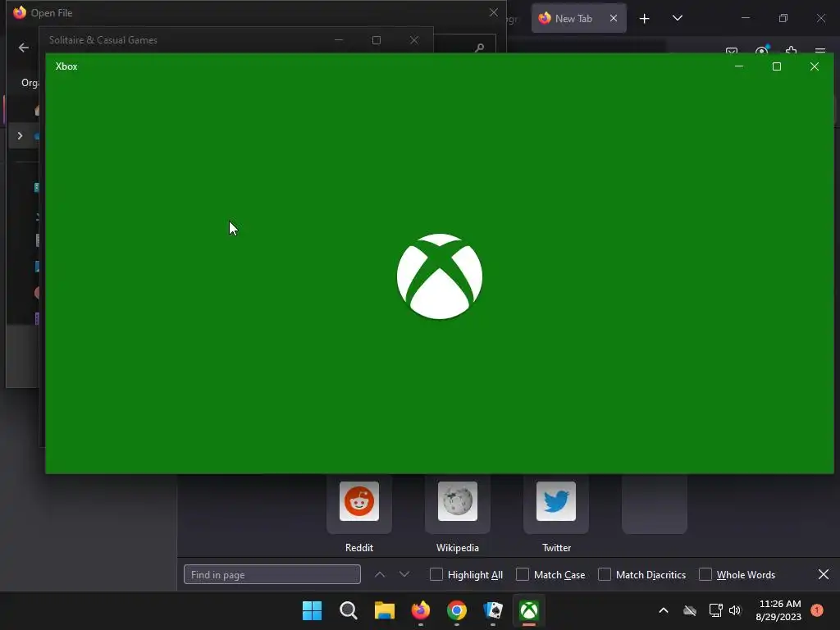Image resolution: width=840 pixels, height=630 pixels.
Task: Close Solitaire & Casual Games window
Action: [x=414, y=40]
